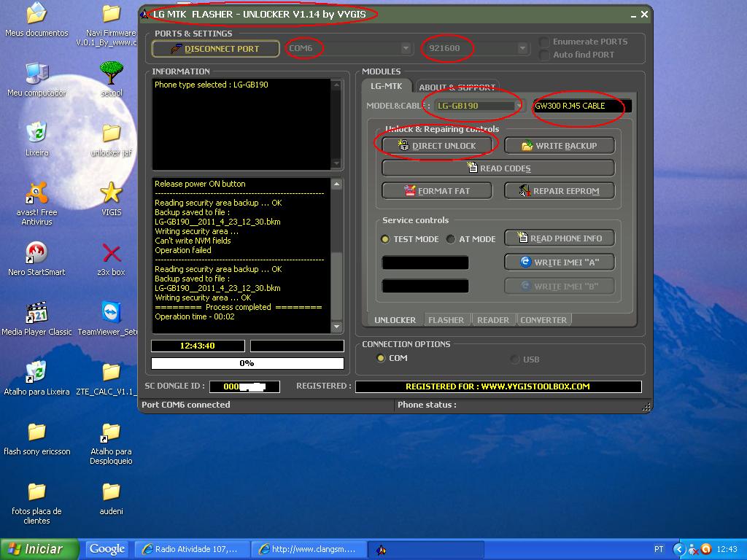747x560 pixels.
Task: Switch to CONVERTER bottom tab
Action: pos(543,320)
